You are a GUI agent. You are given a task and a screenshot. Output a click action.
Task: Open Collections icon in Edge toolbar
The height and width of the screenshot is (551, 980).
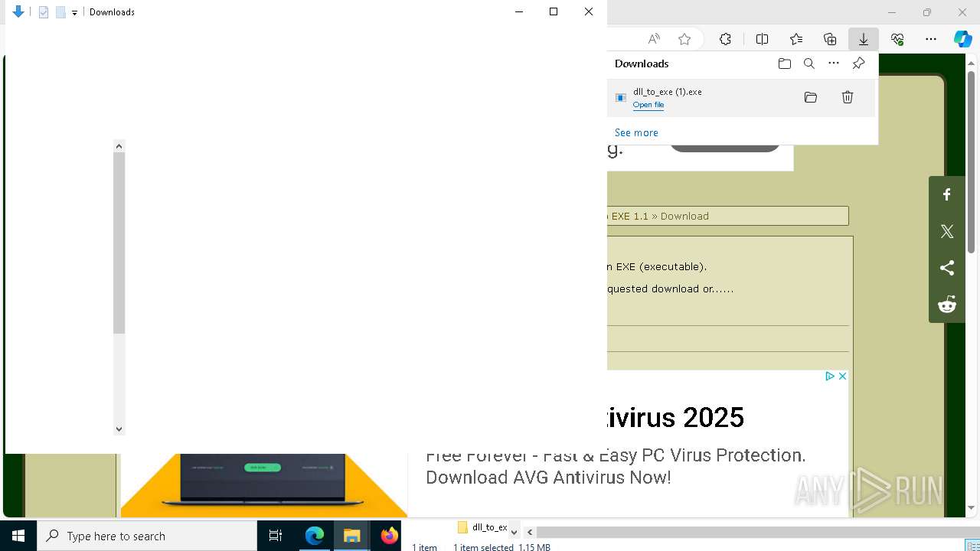coord(830,39)
